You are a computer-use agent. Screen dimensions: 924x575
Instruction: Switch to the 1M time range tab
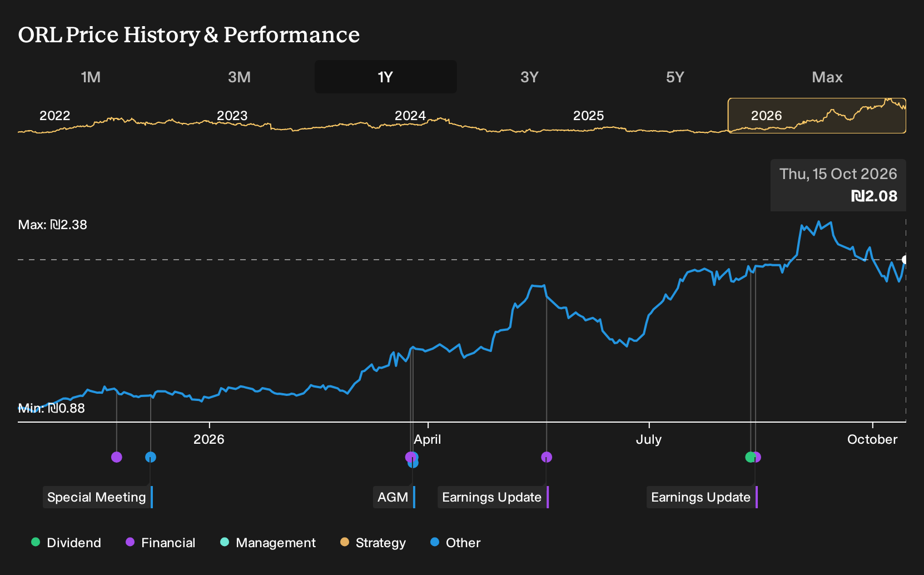pos(91,77)
